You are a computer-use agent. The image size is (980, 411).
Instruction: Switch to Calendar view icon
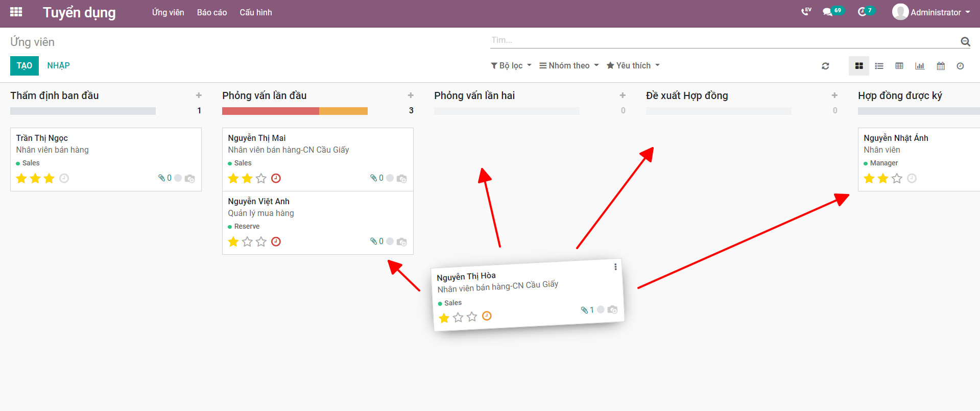(941, 66)
